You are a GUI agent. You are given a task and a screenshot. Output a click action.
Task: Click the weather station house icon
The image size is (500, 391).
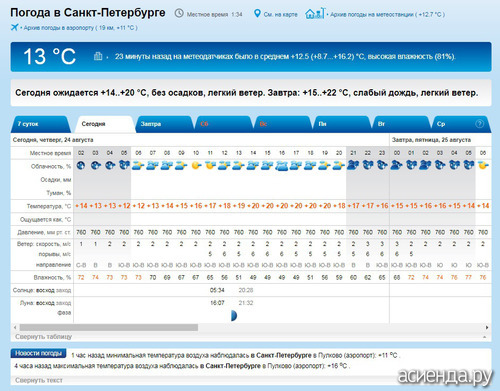pos(315,13)
